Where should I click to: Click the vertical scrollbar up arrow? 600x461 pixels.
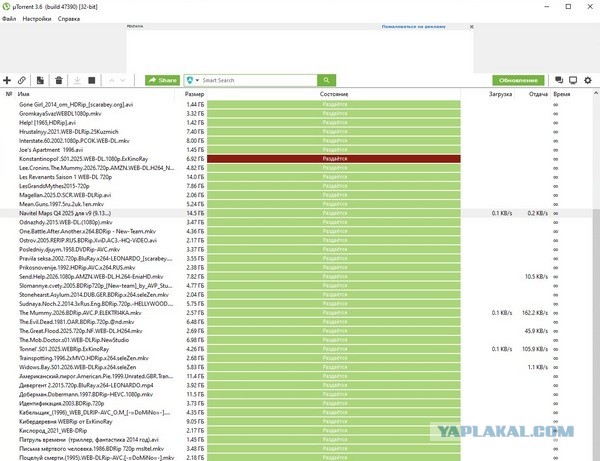click(596, 93)
